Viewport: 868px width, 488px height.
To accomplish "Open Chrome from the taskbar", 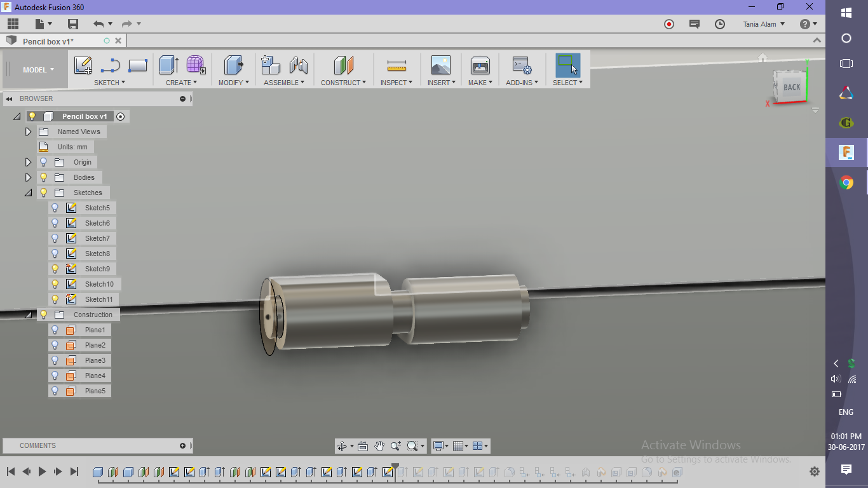I will (846, 183).
